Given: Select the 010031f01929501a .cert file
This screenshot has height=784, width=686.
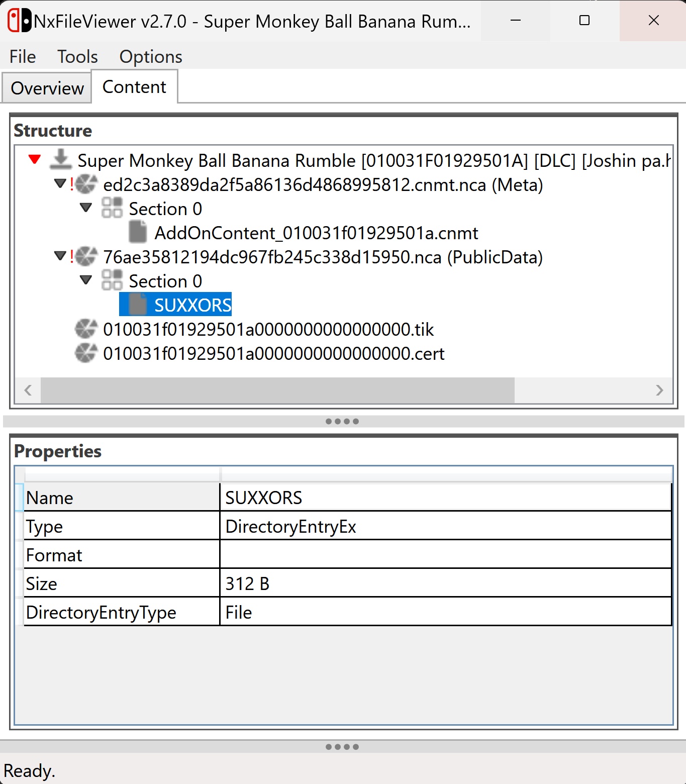Looking at the screenshot, I should 274,353.
